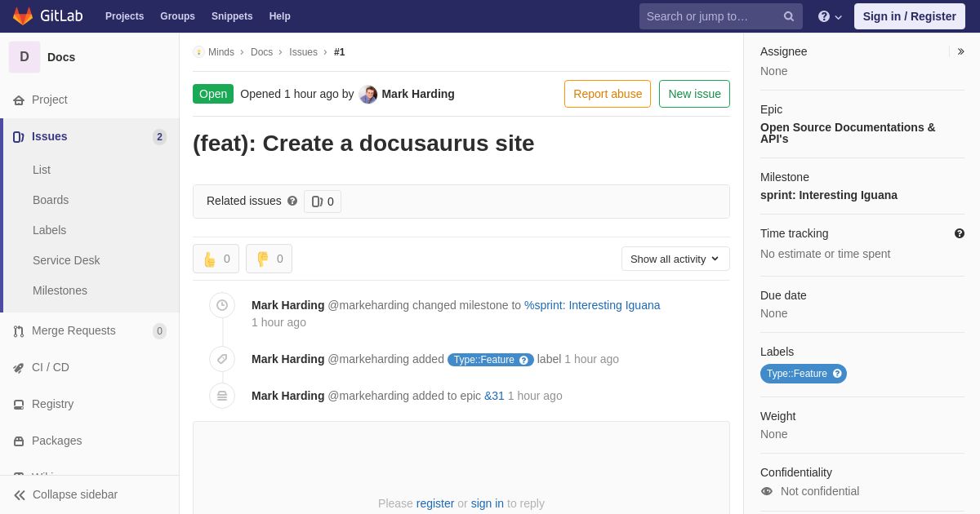This screenshot has width=980, height=514.
Task: Click the Time tracking help icon
Action: coord(960,233)
